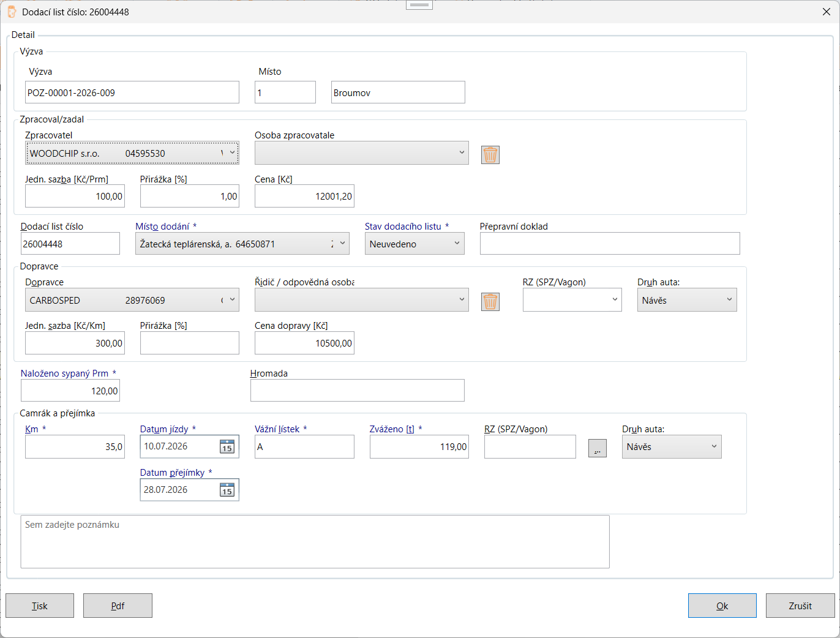840x638 pixels.
Task: Click empty Přirážka [%] field in Dopravce
Action: [190, 343]
